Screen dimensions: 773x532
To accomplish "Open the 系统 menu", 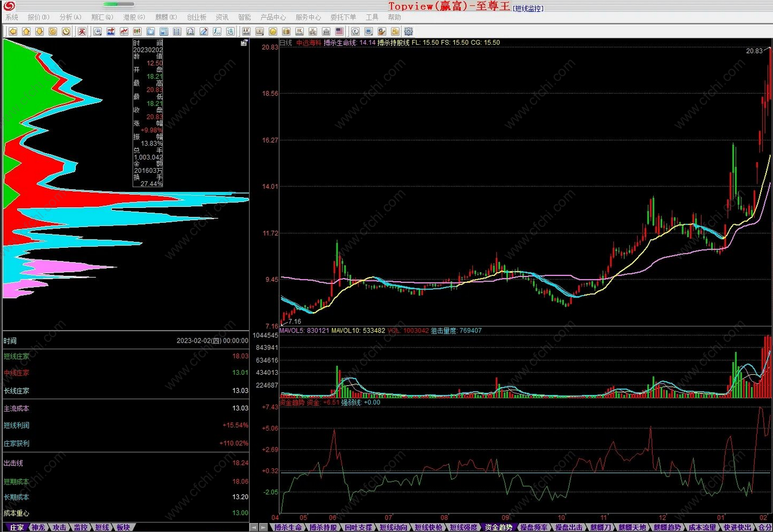I will coord(12,17).
